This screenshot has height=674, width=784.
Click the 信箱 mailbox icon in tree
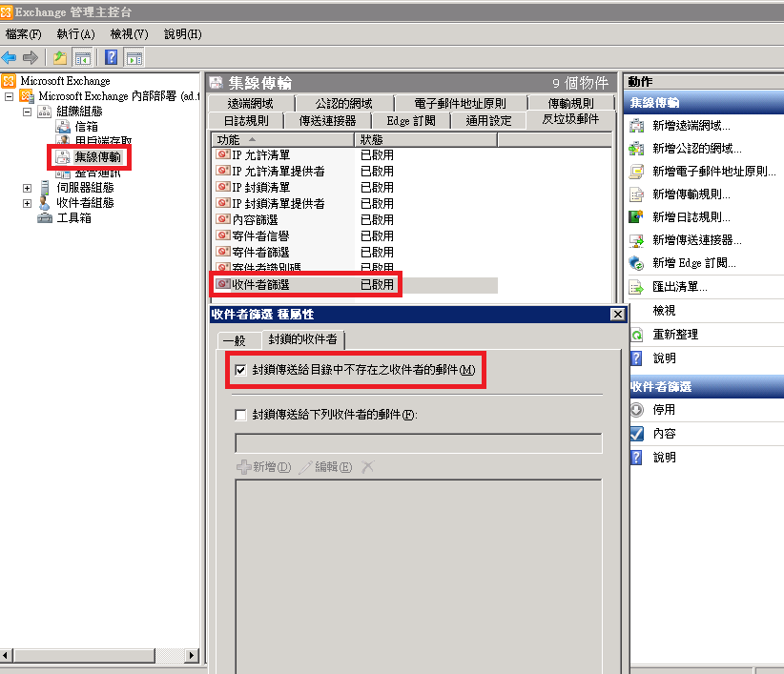tap(63, 127)
